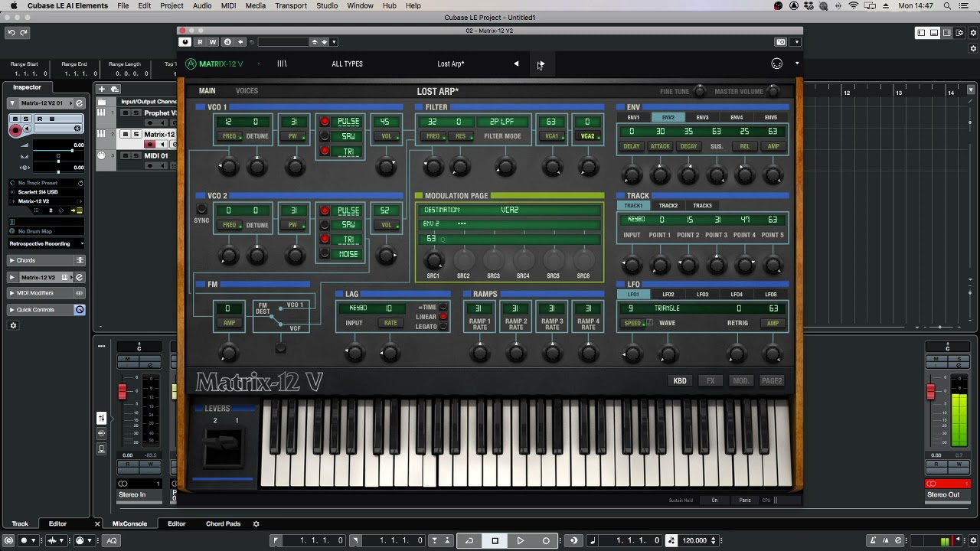980x551 pixels.
Task: Open the Studio menu
Action: click(x=327, y=5)
